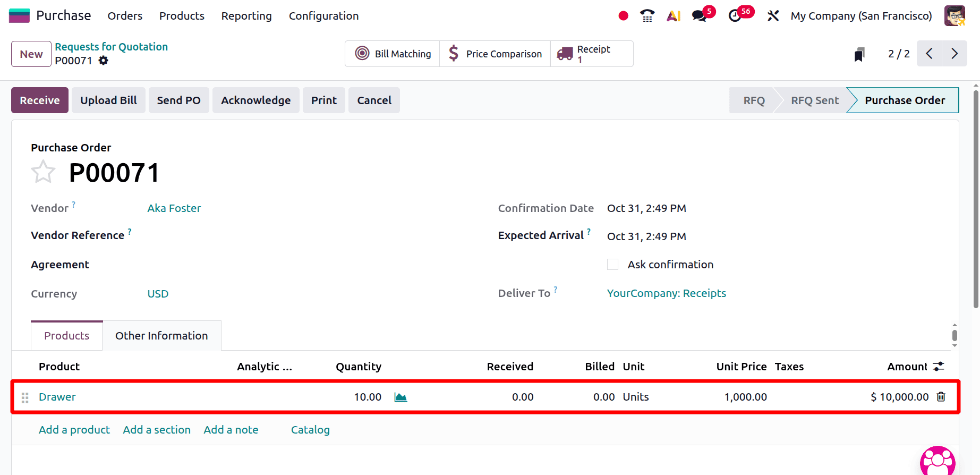Open the forecast graph icon on Drawer line
Screen dimensions: 980x475
click(400, 396)
